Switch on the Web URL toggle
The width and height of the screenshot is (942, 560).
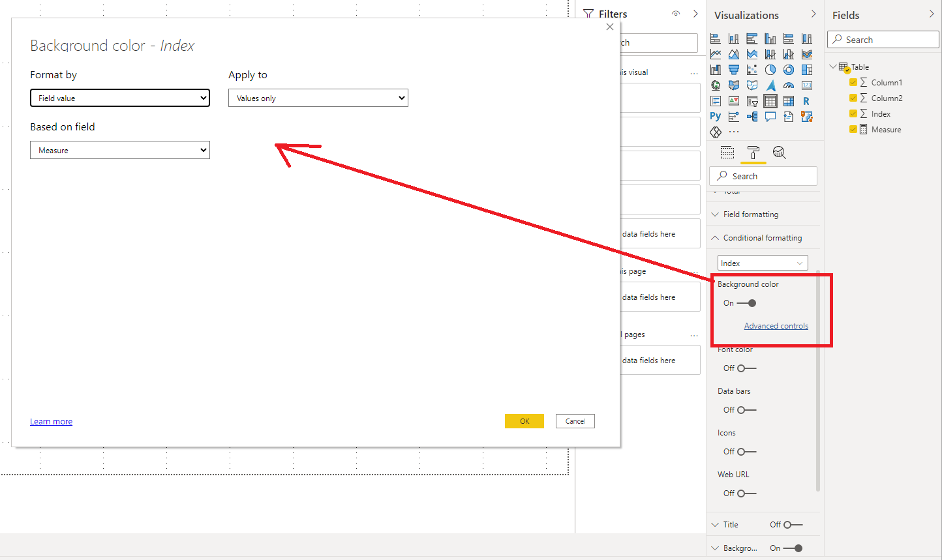[746, 494]
